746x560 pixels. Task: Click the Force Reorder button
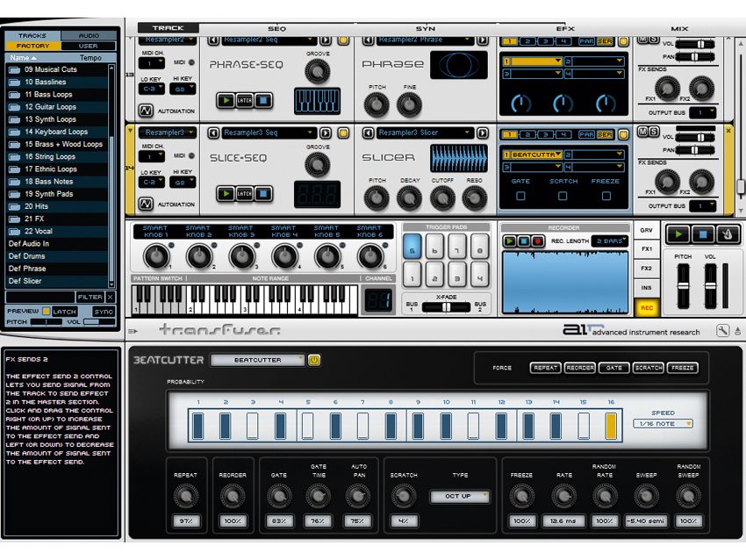click(579, 369)
